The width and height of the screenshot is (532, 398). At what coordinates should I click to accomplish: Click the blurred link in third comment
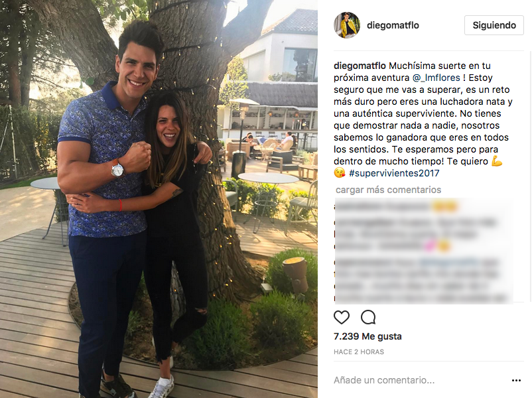click(x=448, y=262)
